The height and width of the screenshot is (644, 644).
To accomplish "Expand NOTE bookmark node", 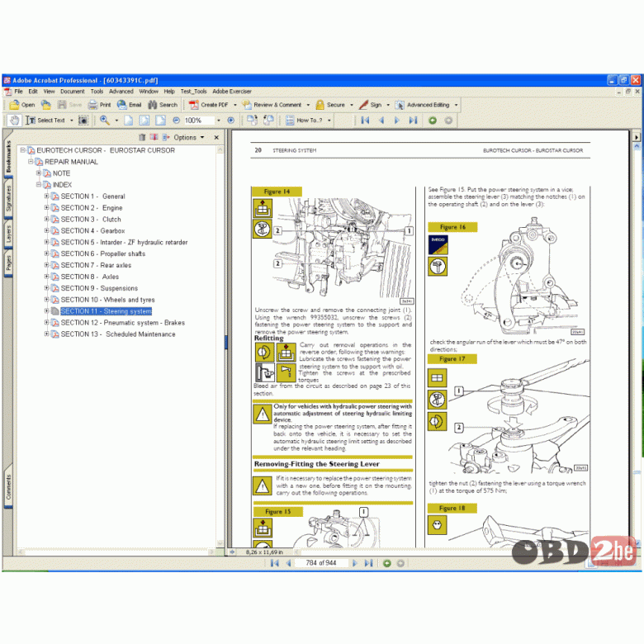I will pyautogui.click(x=39, y=173).
